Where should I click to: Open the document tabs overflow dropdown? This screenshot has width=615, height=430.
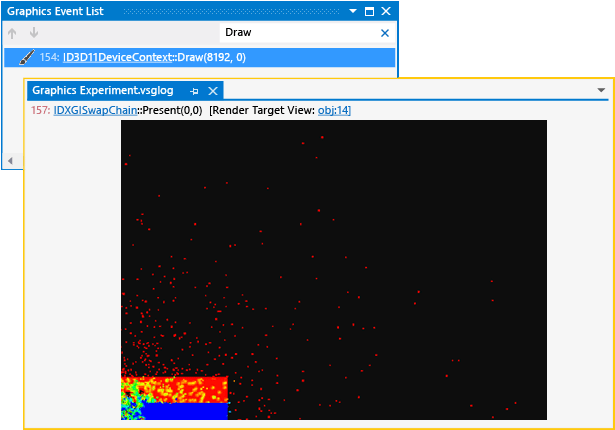pyautogui.click(x=601, y=90)
